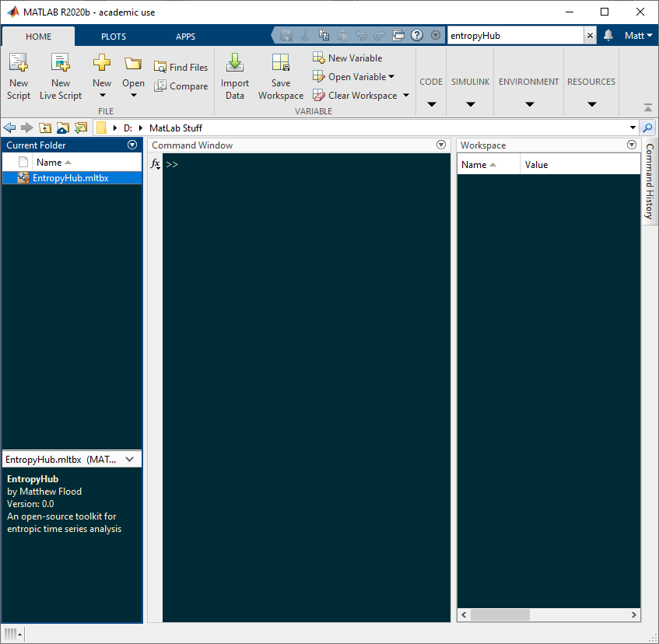Viewport: 659px width, 644px height.
Task: Open address bar path history dropdown
Action: pos(633,128)
